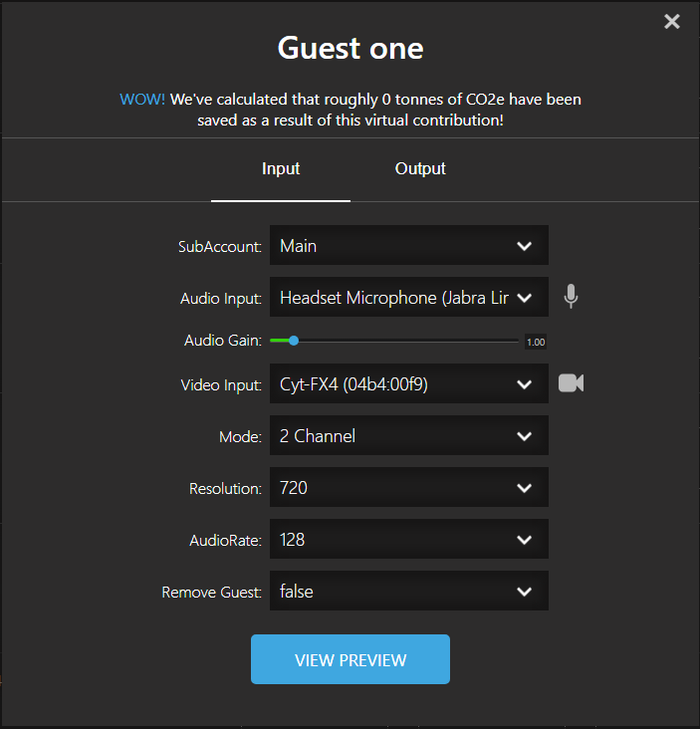Switch to the Output tab

(420, 168)
